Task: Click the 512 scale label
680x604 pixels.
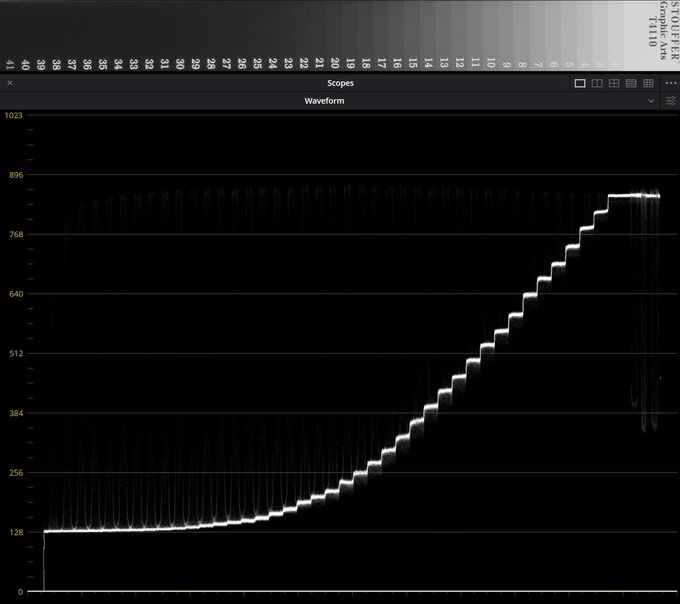Action: (16, 353)
